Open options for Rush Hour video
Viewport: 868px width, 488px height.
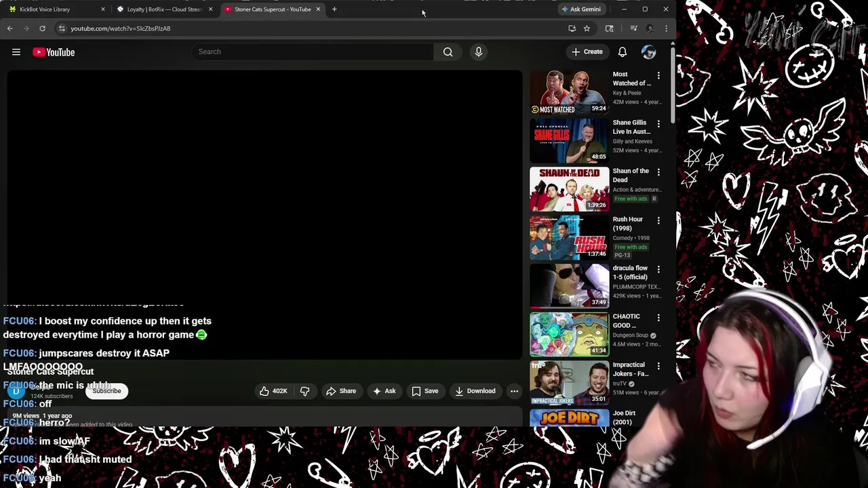pos(658,220)
